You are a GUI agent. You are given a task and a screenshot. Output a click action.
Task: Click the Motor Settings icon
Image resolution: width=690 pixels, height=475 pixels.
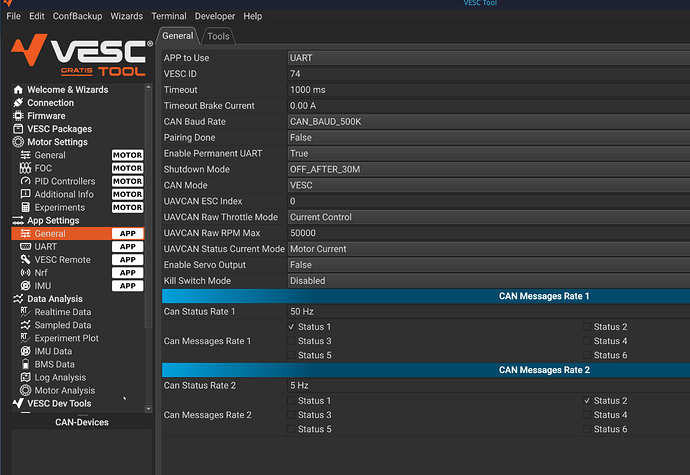(18, 142)
